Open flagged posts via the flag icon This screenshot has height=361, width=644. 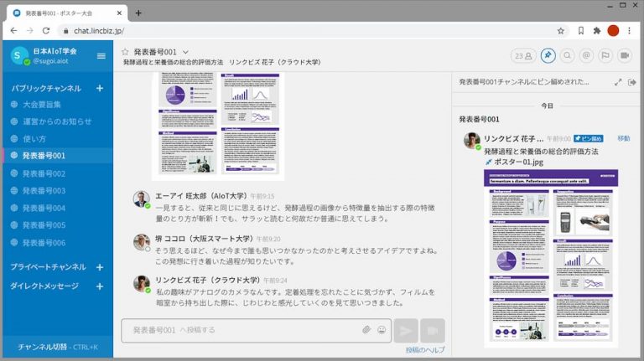(x=606, y=56)
